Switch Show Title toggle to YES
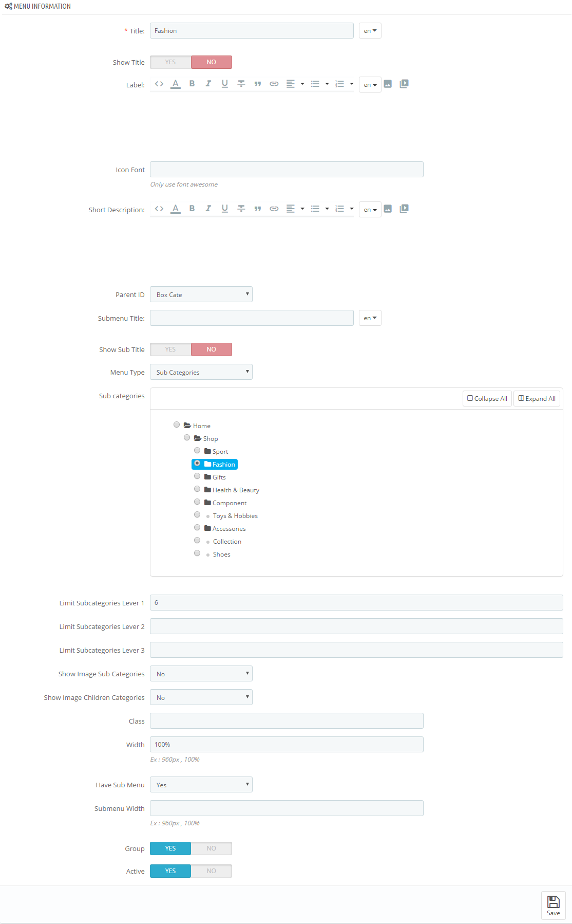 (x=170, y=62)
